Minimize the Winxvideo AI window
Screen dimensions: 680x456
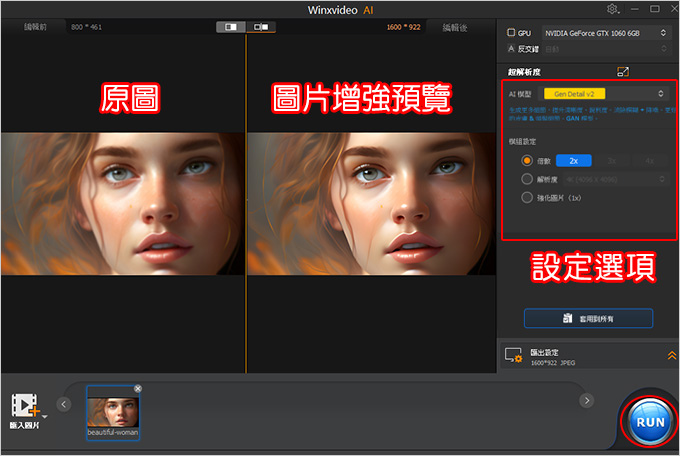(x=634, y=9)
